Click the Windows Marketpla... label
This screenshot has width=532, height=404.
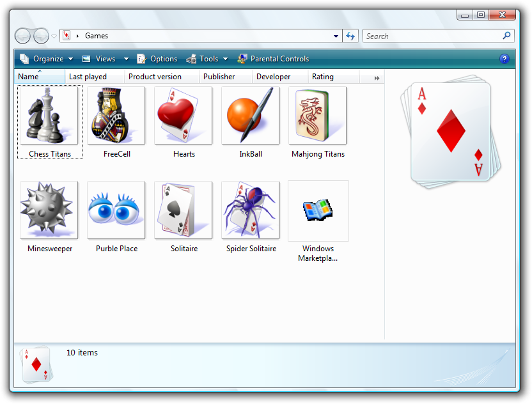tap(318, 253)
